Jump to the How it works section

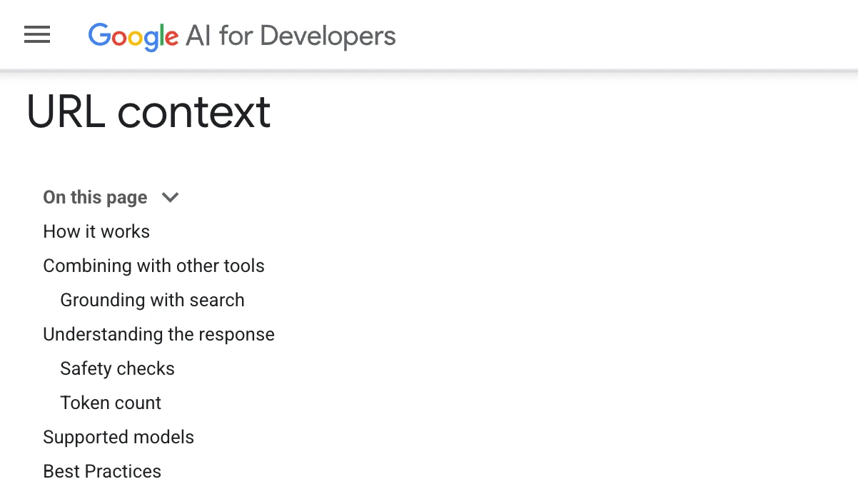pyautogui.click(x=96, y=231)
